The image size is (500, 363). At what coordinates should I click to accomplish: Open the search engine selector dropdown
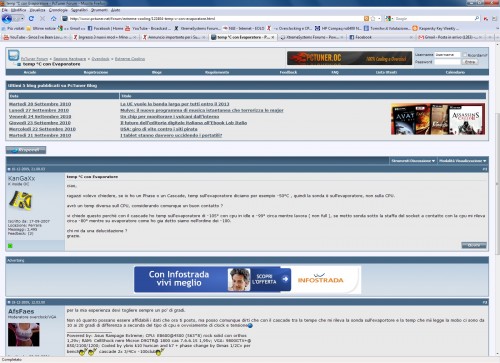point(389,19)
